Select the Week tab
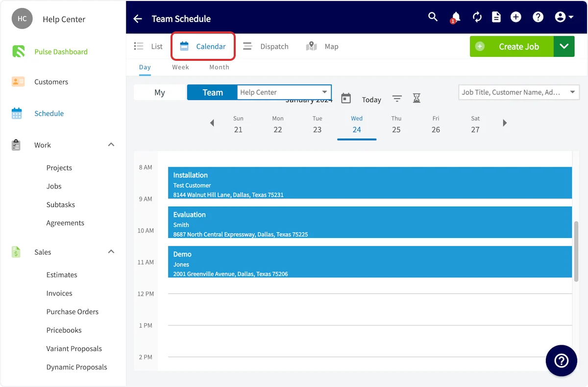588x387 pixels. 180,67
